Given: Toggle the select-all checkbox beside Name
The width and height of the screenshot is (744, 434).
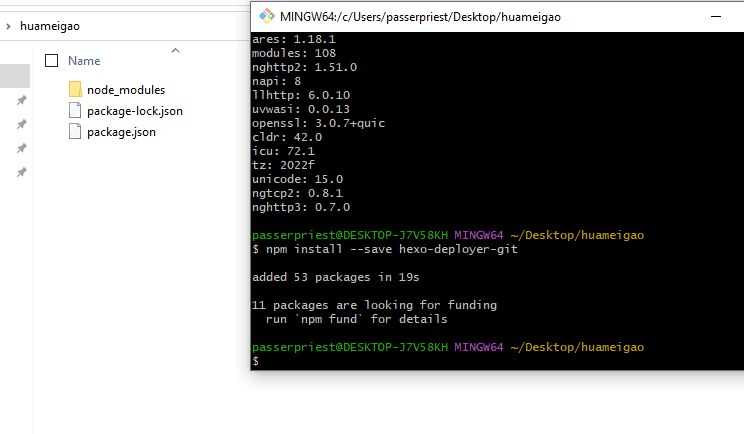Looking at the screenshot, I should [52, 60].
